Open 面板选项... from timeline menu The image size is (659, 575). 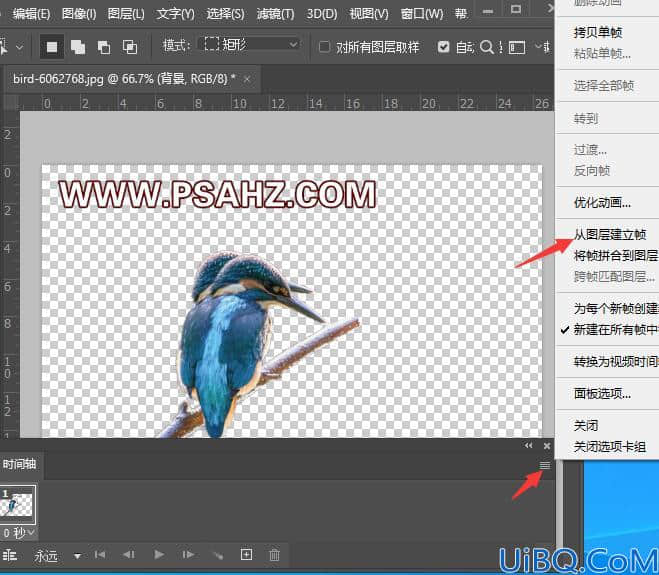602,393
